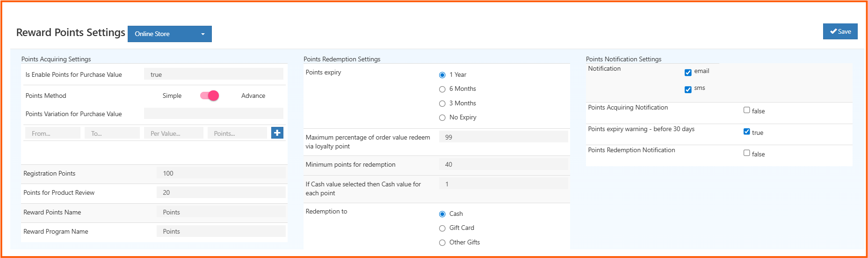Select 6 Months points expiry
Viewport: 868px width, 258px height.
pos(442,89)
